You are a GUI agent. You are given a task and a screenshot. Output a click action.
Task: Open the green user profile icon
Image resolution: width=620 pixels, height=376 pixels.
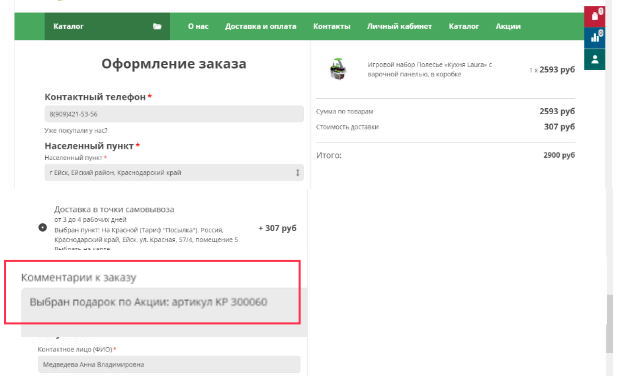point(595,59)
